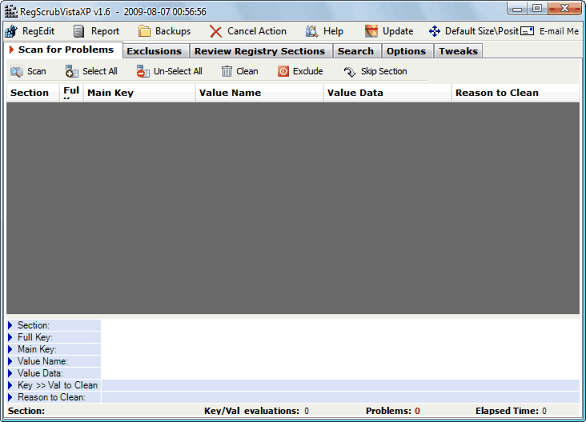Maximize the RegScrubVistaXP window
586x422 pixels.
pos(537,9)
